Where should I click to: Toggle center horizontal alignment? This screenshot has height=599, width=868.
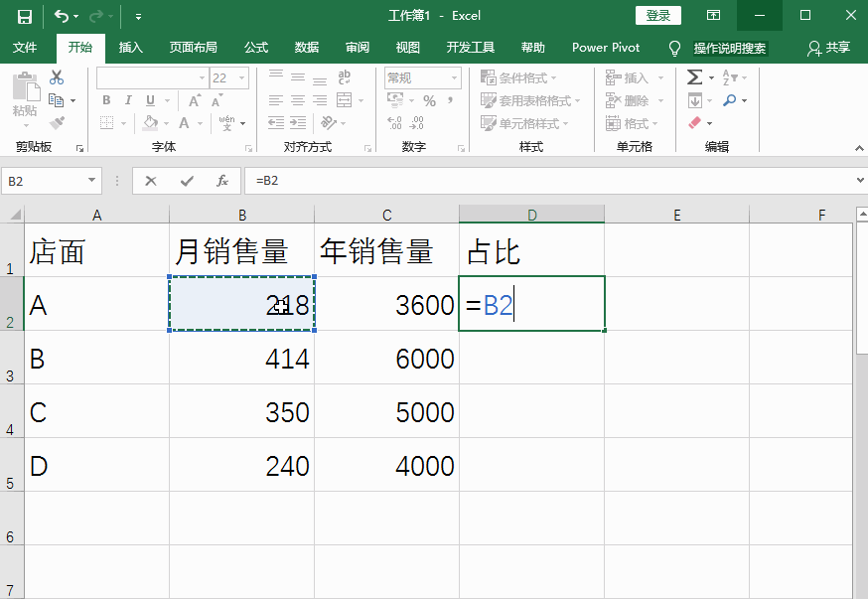coord(298,100)
